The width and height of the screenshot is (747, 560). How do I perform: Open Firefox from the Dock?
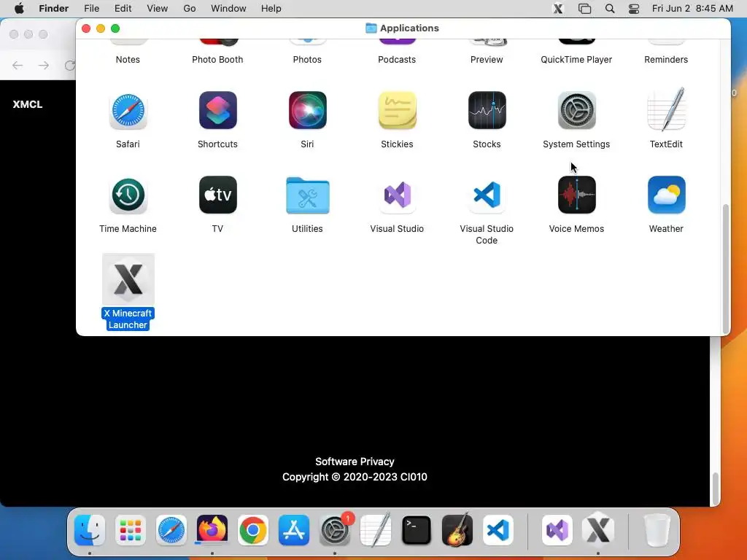(212, 530)
